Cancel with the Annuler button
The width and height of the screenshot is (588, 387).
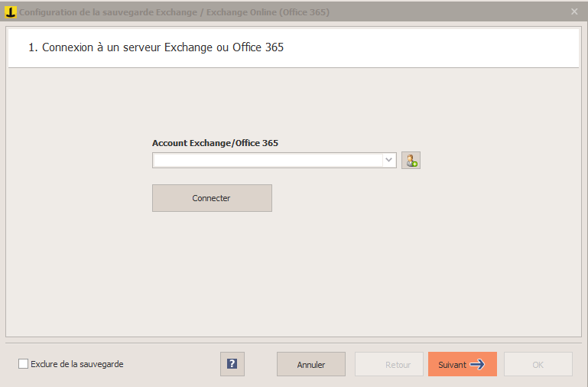tap(311, 364)
